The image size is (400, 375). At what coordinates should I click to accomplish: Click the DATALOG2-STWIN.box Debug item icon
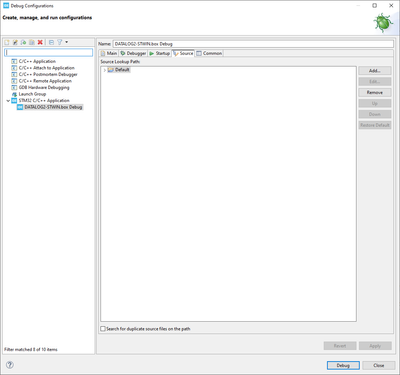(x=20, y=107)
